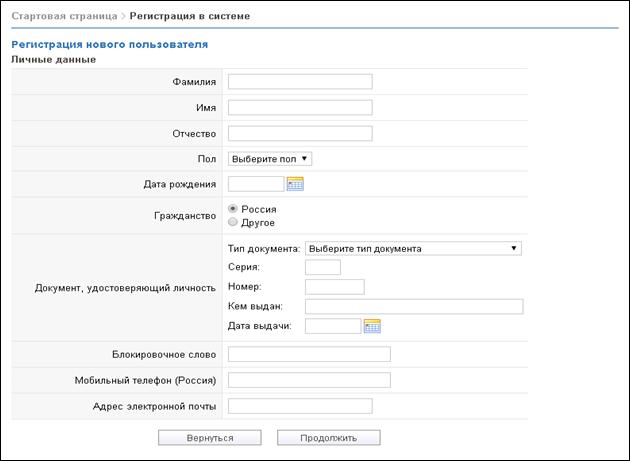630x461 pixels.
Task: Focus the Блокировочное слово field
Action: click(x=309, y=354)
